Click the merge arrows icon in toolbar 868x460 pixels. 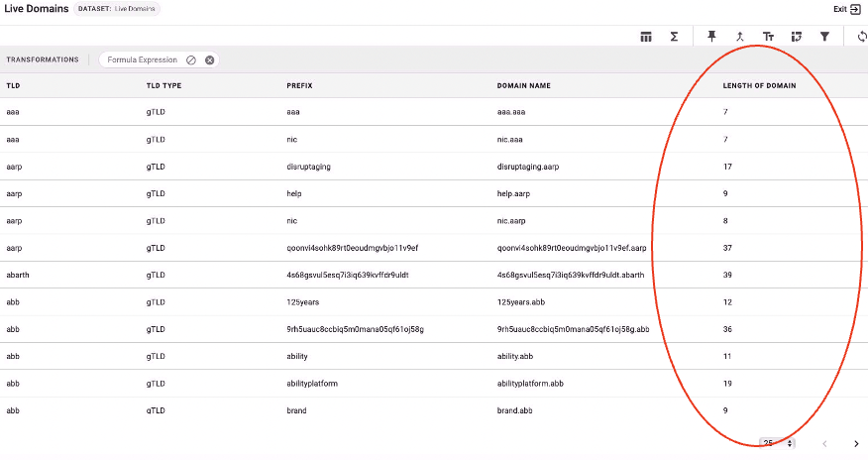(x=739, y=37)
